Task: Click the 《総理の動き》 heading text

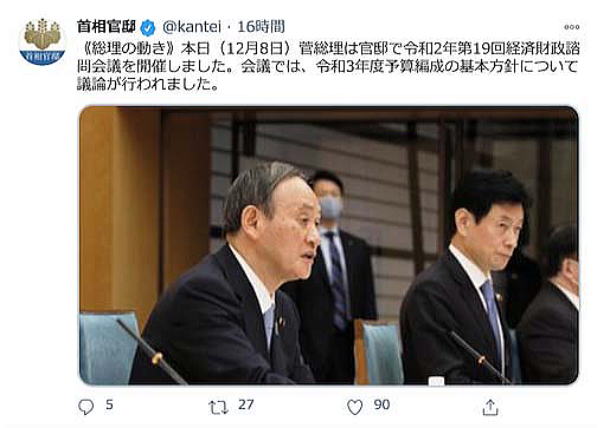Action: 129,49
